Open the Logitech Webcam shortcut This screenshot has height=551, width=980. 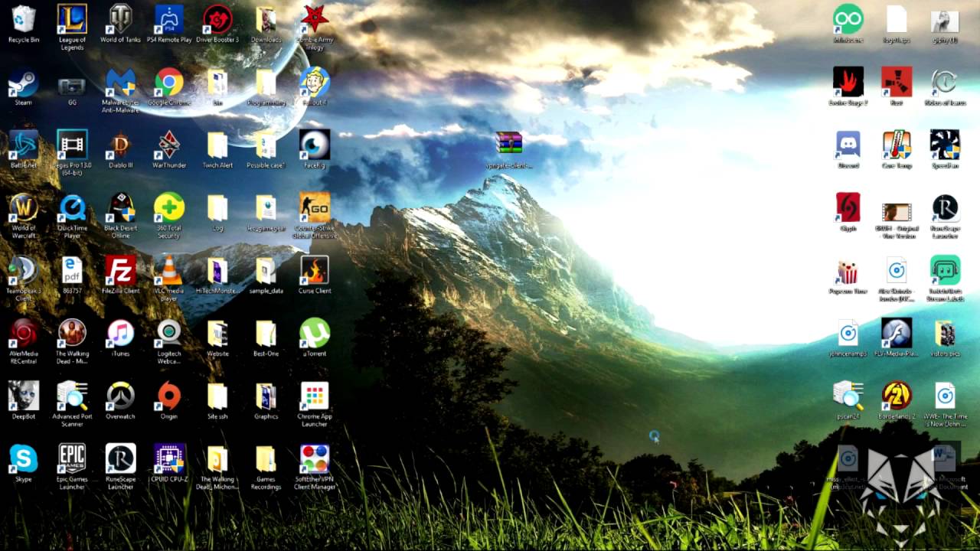(169, 333)
